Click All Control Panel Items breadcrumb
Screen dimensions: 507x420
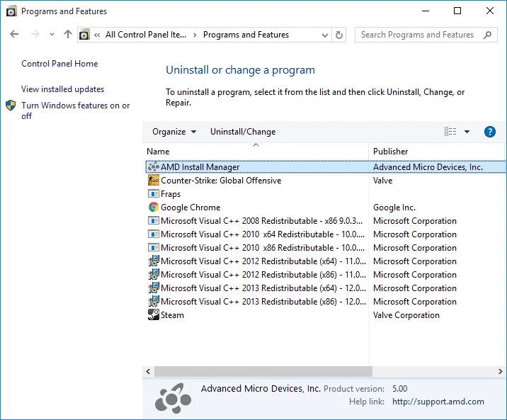(146, 35)
